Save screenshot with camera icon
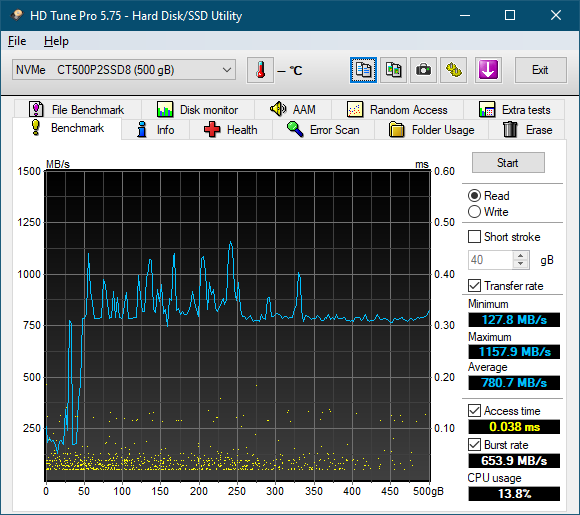The image size is (580, 515). tap(423, 70)
